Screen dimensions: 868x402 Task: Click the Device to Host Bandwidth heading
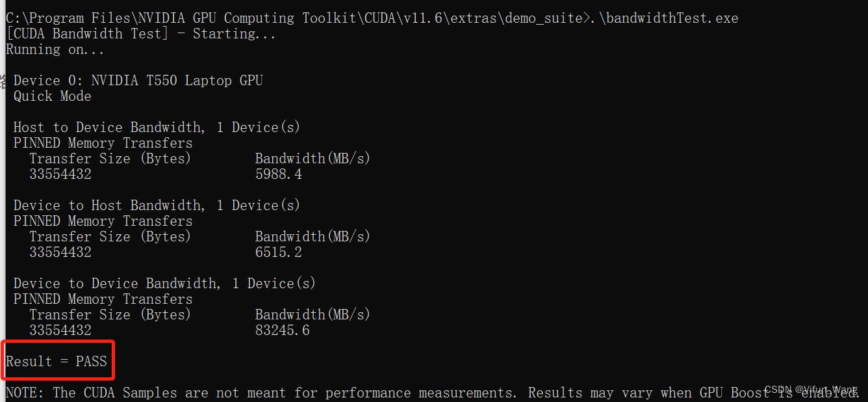(x=157, y=206)
